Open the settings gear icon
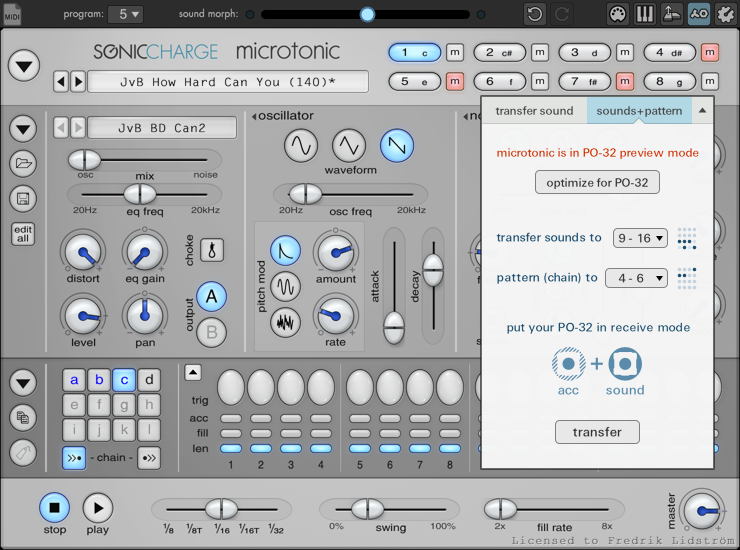The height and width of the screenshot is (550, 740). click(x=725, y=14)
